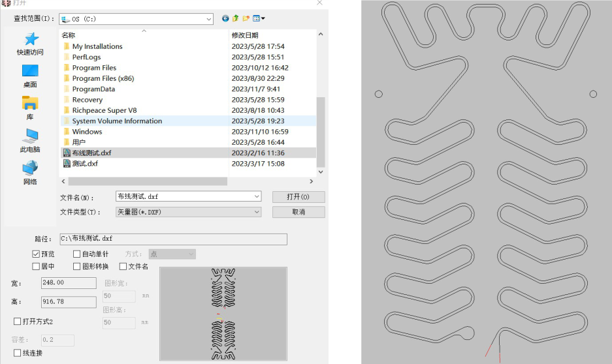Select the file 布线测试.dxf

tap(91, 153)
